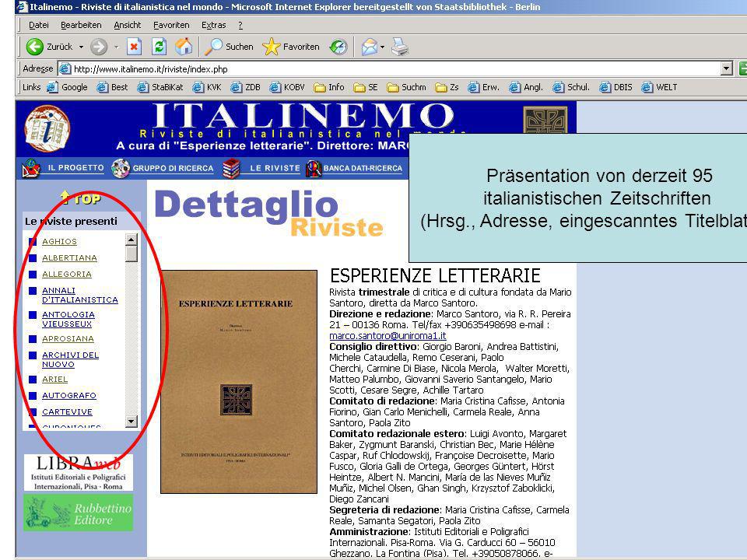Open the Best links bookmark
The height and width of the screenshot is (560, 747).
[x=112, y=87]
